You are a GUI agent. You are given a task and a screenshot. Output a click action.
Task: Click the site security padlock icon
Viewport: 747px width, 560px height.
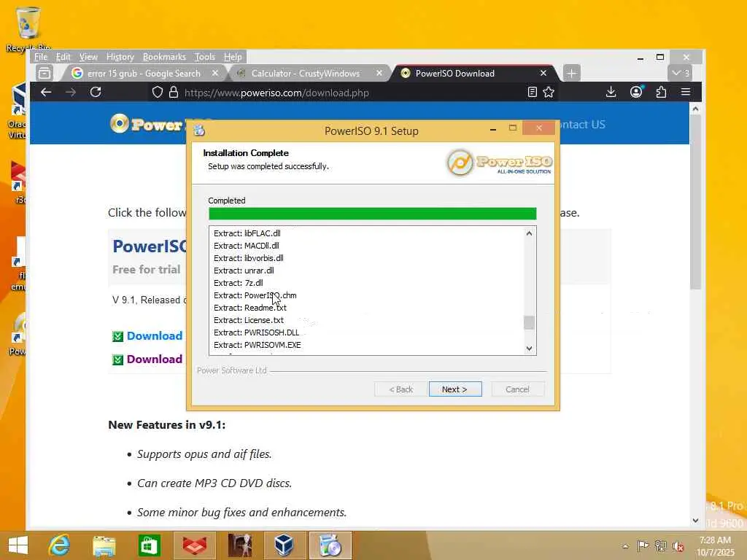tap(174, 92)
